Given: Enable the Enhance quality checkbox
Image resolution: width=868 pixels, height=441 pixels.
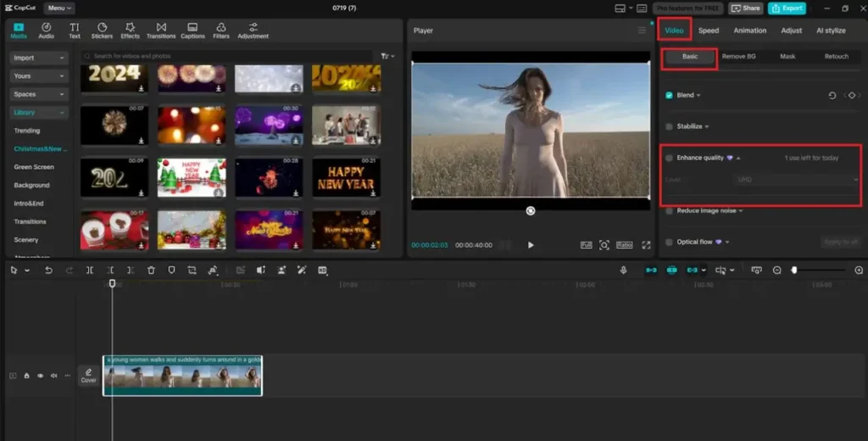Looking at the screenshot, I should pyautogui.click(x=670, y=158).
